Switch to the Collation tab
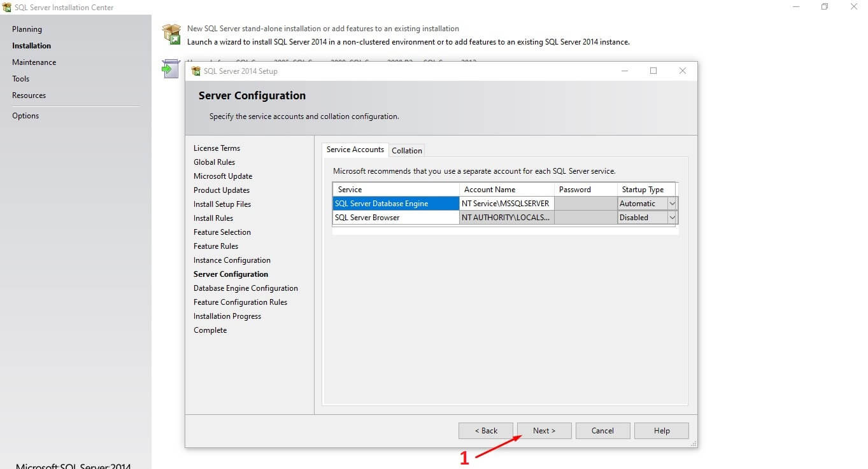 coord(407,151)
